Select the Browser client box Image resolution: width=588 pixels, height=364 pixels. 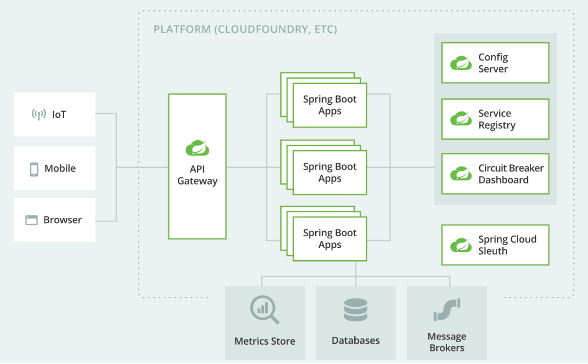[x=55, y=220]
